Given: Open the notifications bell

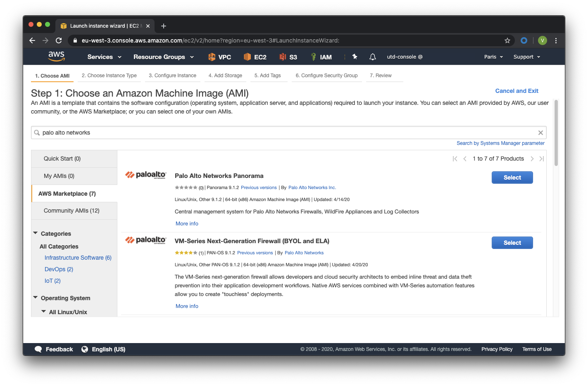Looking at the screenshot, I should (x=373, y=57).
